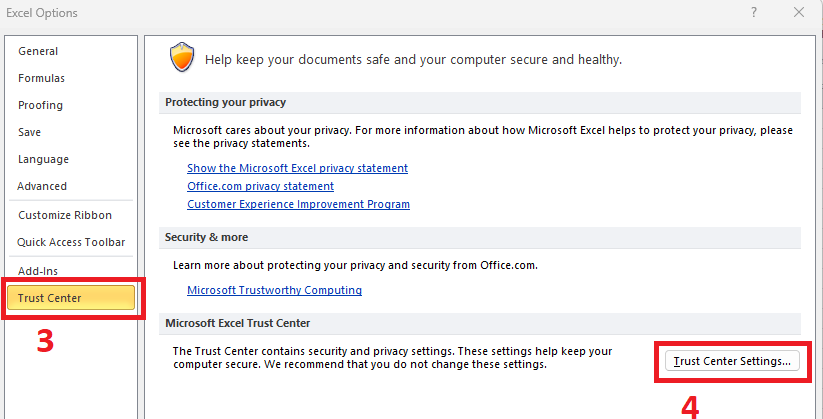
Task: Click the Security & more section header
Action: click(480, 237)
